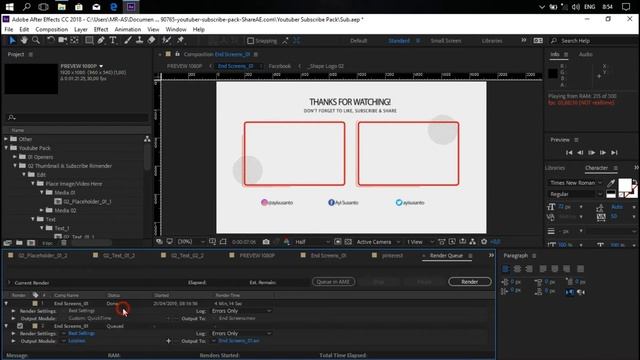This screenshot has height=360, width=640.
Task: Select the Hand tool
Action: (24, 40)
